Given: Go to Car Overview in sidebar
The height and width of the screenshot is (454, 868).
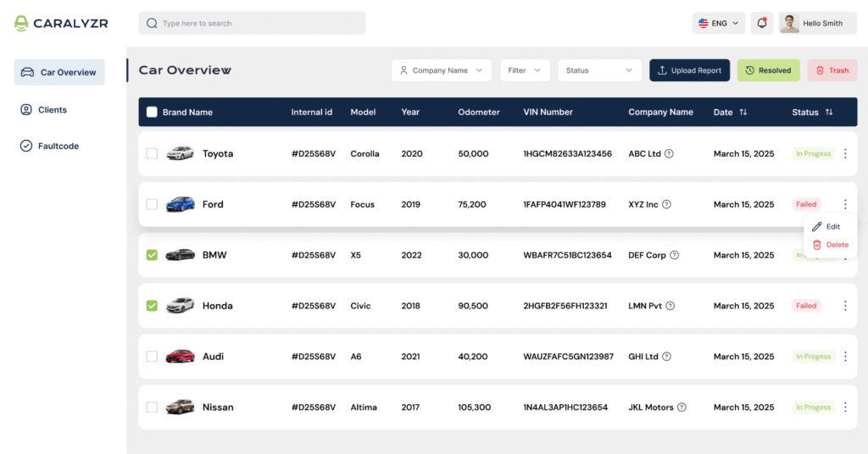Looking at the screenshot, I should (59, 73).
